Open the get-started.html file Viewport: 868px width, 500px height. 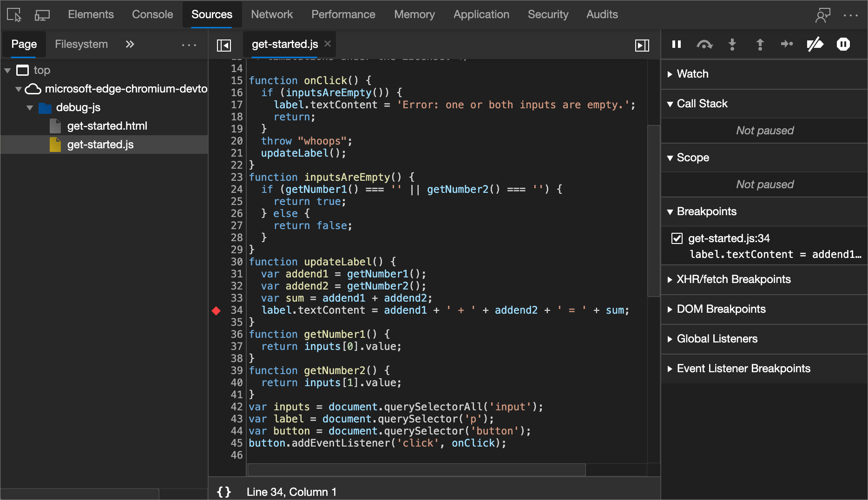tap(107, 125)
